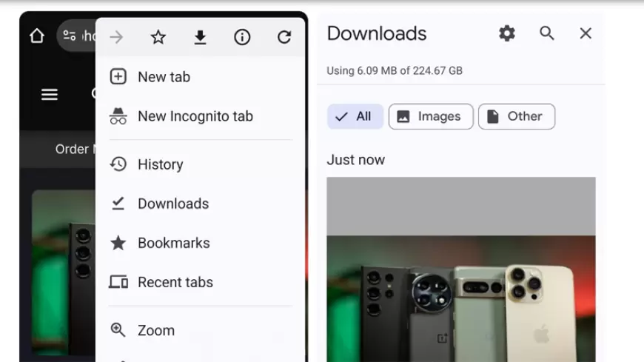
Task: Bookmark this page with the star icon
Action: pyautogui.click(x=158, y=37)
